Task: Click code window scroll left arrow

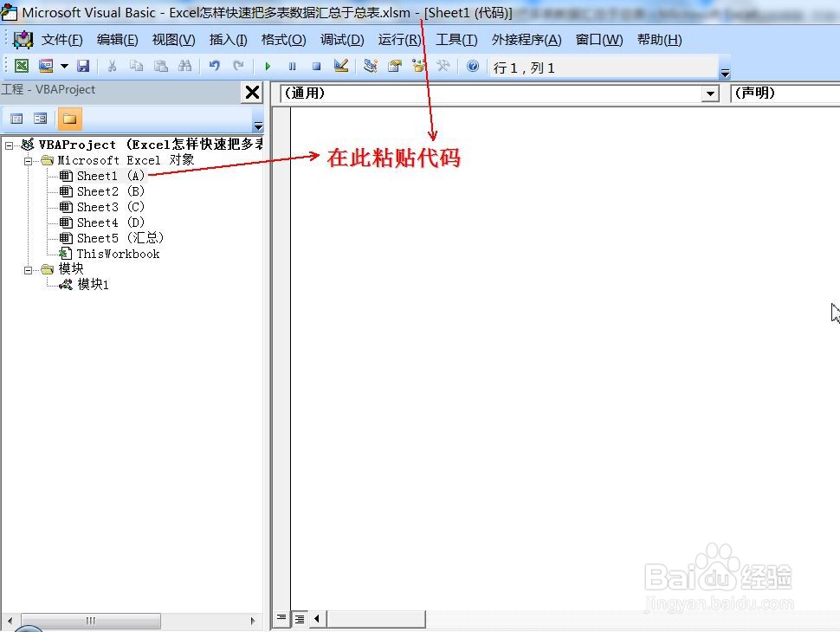Action: tap(317, 619)
